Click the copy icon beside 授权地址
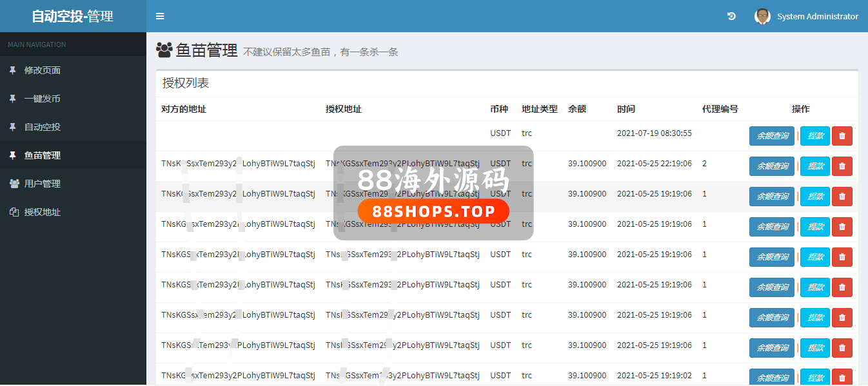The width and height of the screenshot is (868, 386). pos(14,212)
